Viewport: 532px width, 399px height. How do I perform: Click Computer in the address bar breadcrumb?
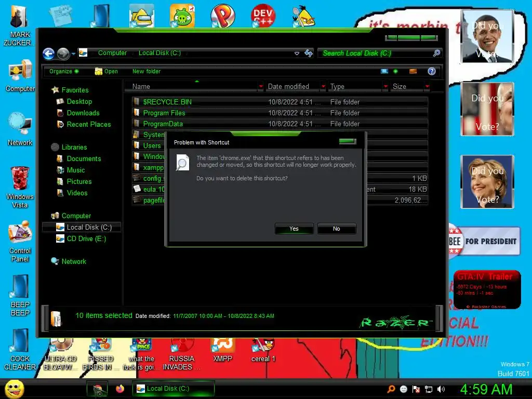[x=112, y=53]
